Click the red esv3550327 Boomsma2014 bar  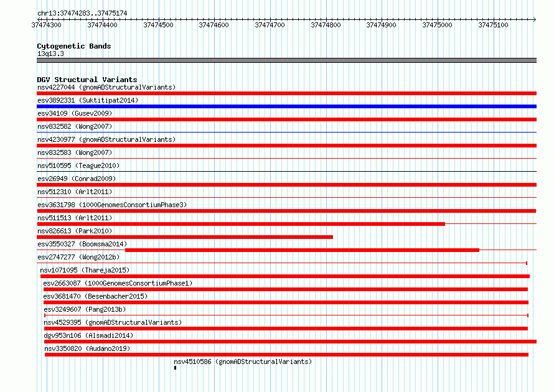302,250
